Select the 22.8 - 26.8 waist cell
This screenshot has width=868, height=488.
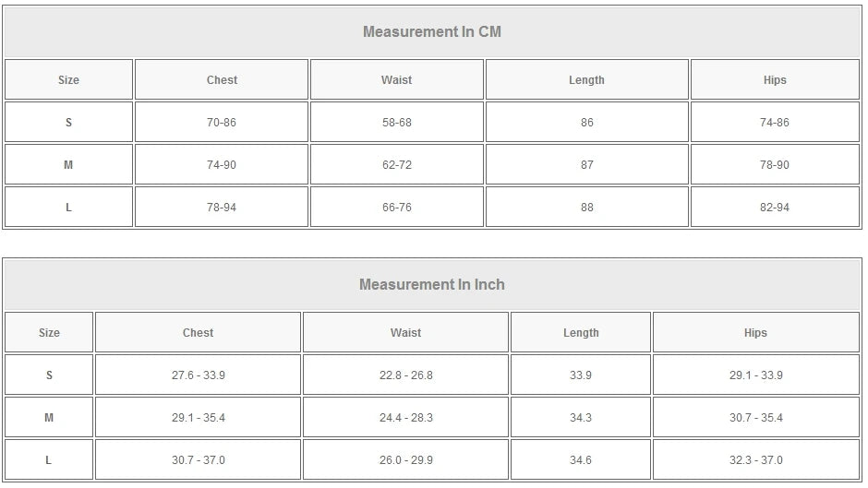[405, 375]
